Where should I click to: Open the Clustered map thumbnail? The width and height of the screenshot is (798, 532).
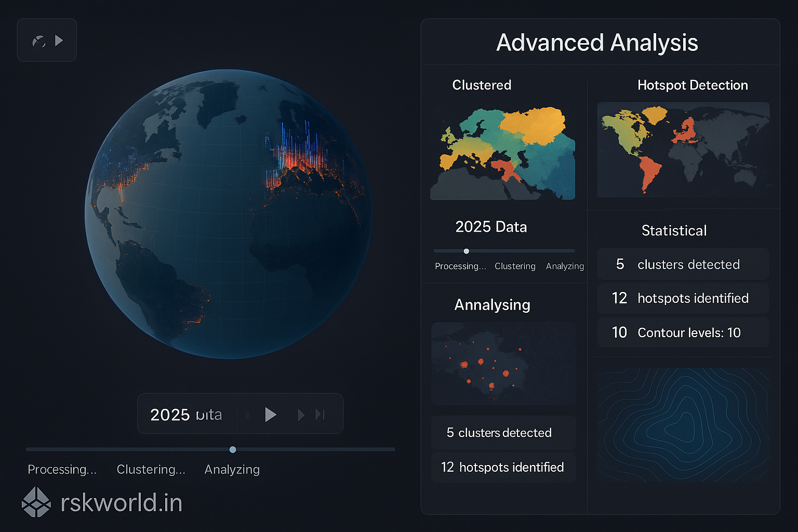502,151
